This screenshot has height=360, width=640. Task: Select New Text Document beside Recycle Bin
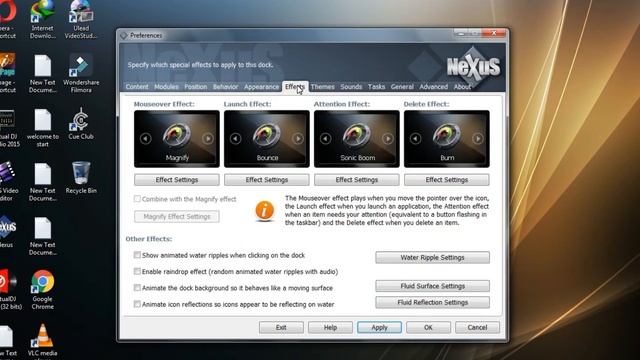[42, 182]
